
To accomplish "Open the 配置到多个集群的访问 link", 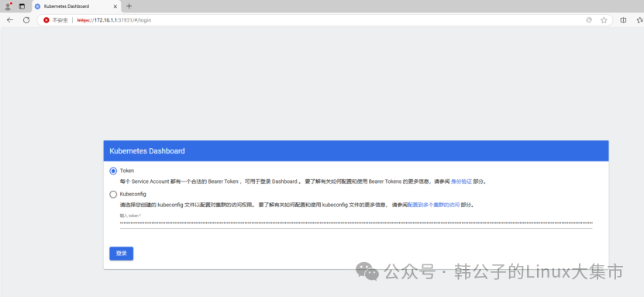I will 433,205.
